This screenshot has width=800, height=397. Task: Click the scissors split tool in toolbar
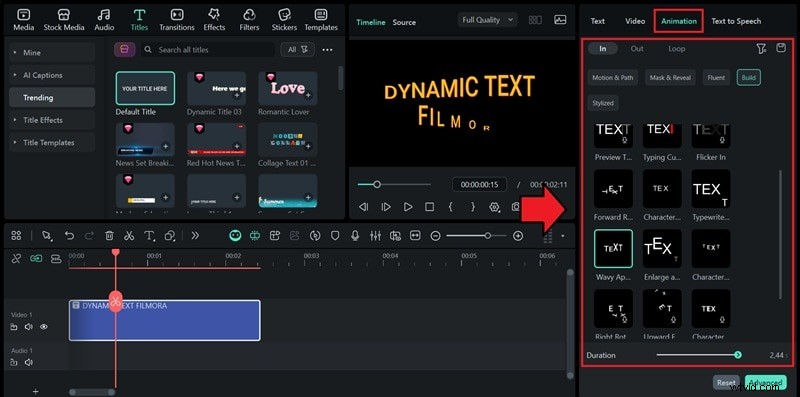click(129, 235)
